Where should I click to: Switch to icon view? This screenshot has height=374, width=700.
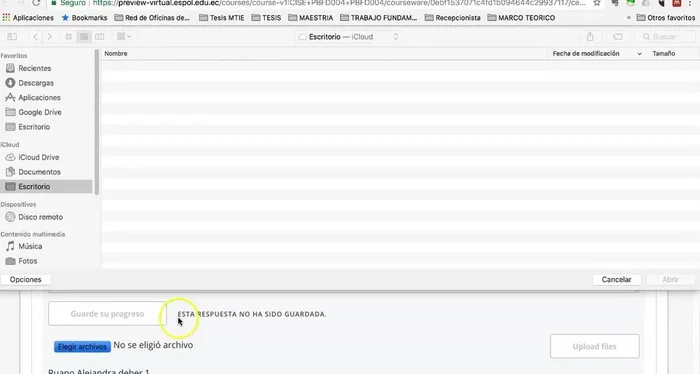point(69,37)
